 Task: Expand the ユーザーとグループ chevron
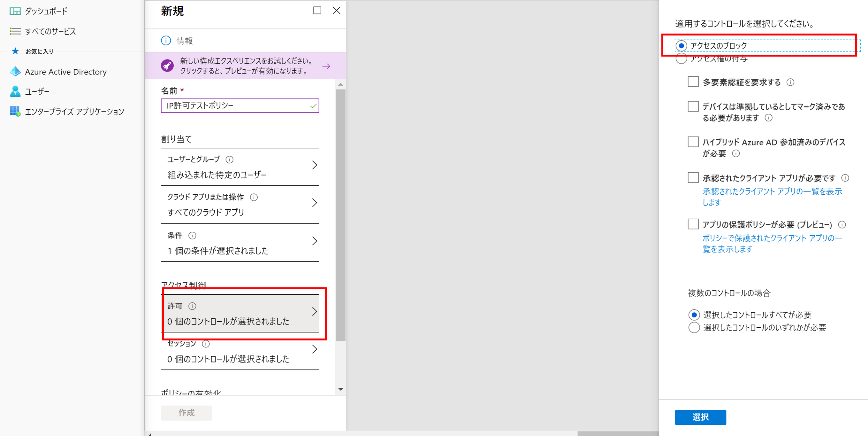314,165
